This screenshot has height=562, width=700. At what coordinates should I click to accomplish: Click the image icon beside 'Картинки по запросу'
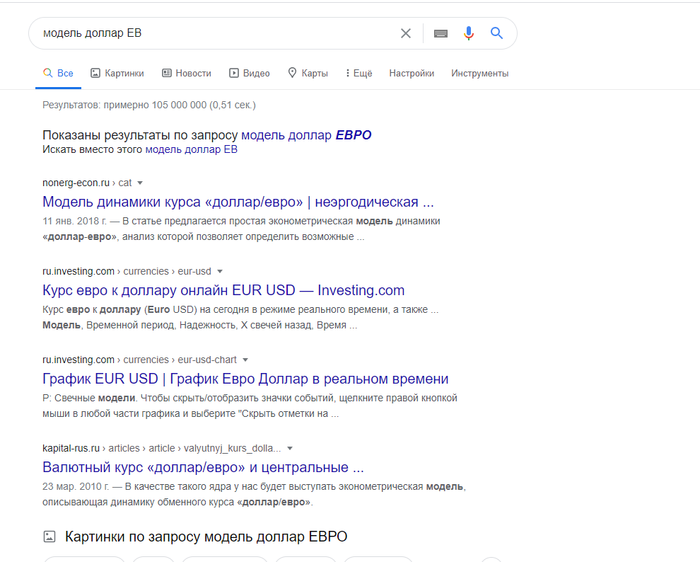pyautogui.click(x=49, y=537)
